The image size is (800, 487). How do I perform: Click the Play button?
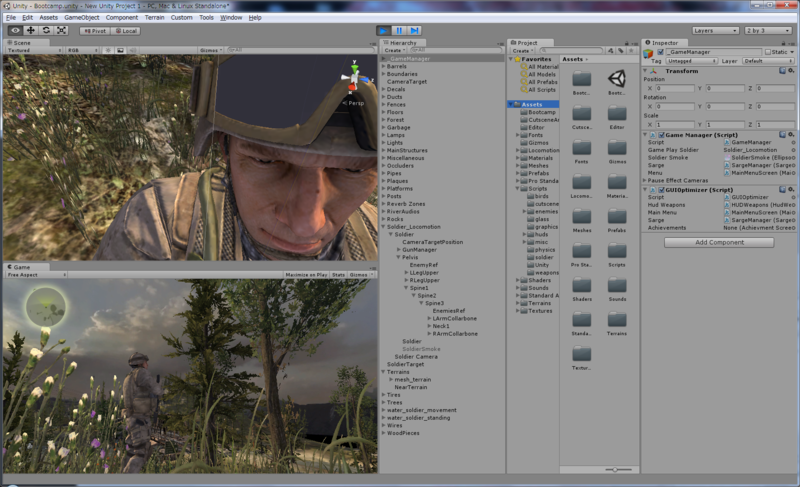coord(383,31)
